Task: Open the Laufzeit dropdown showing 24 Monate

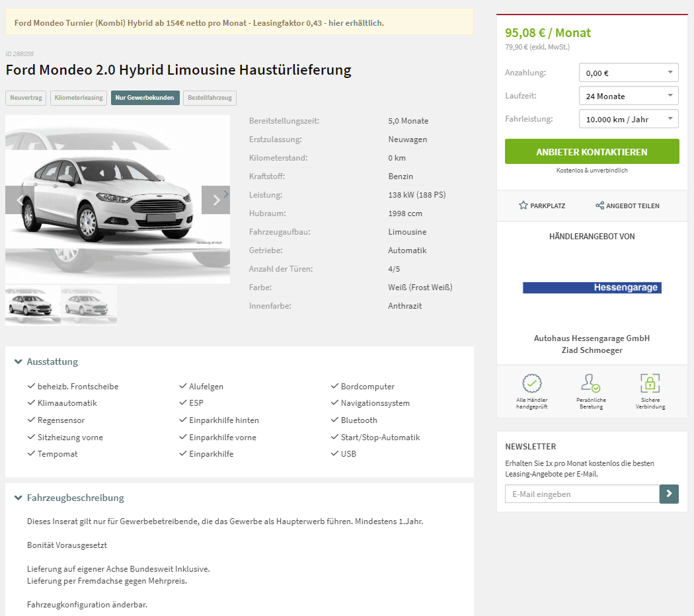Action: [629, 96]
